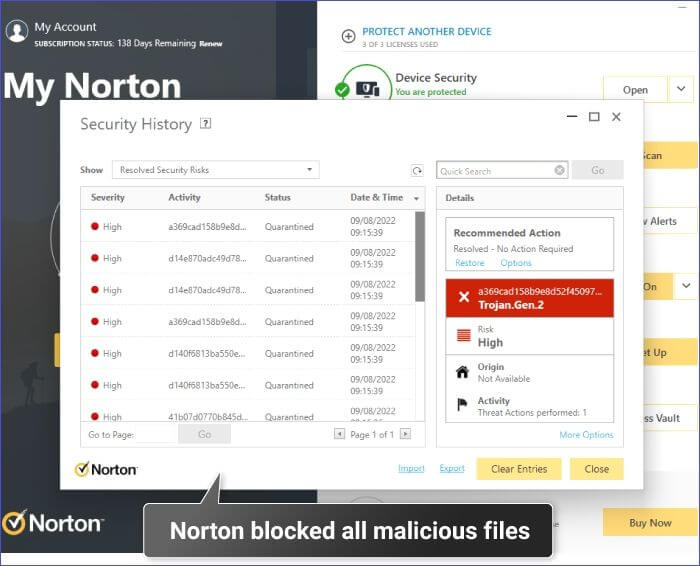Click the Quarantined status in first row
The width and height of the screenshot is (700, 566).
point(289,227)
